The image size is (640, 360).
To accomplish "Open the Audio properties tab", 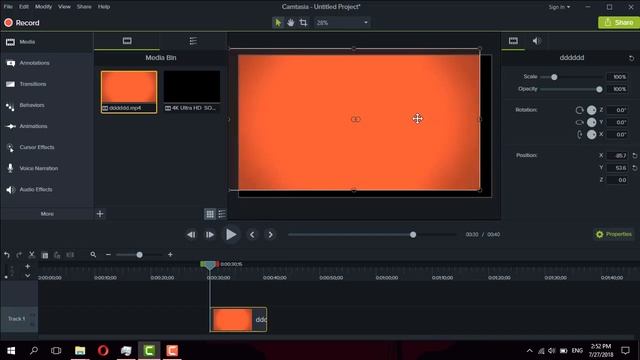I will pyautogui.click(x=537, y=41).
